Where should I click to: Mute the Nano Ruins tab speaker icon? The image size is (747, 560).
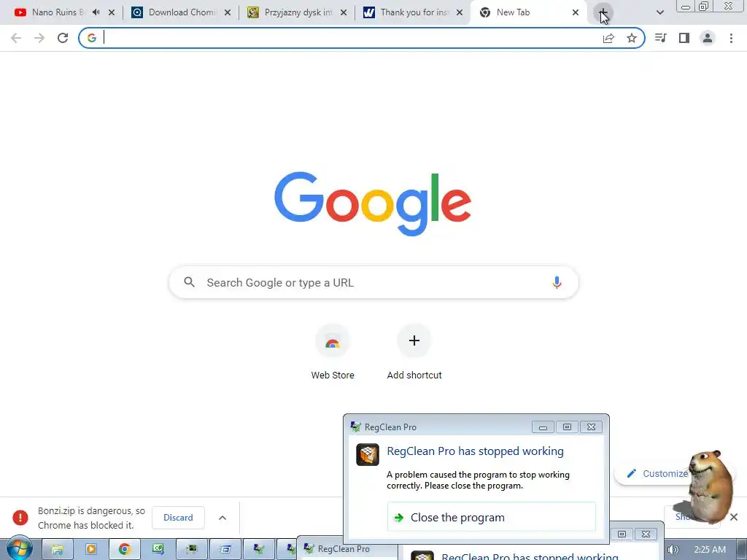coord(96,12)
